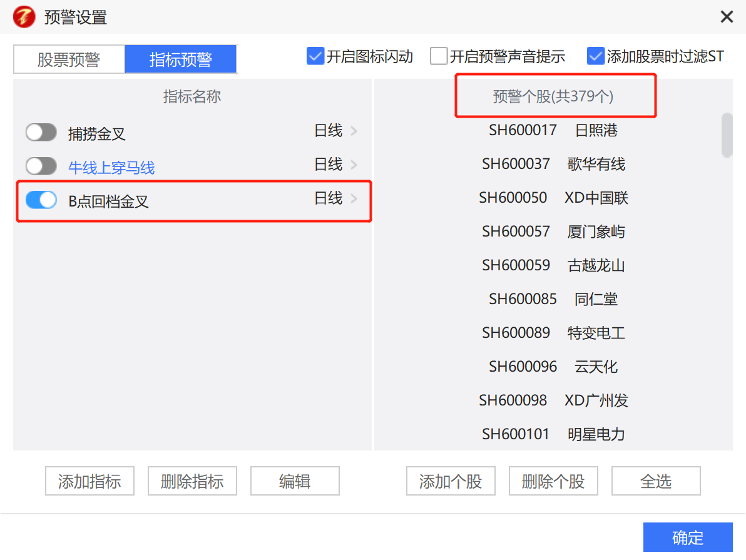
Task: Select the 捕捞金叉 indicator name
Action: pyautogui.click(x=97, y=134)
